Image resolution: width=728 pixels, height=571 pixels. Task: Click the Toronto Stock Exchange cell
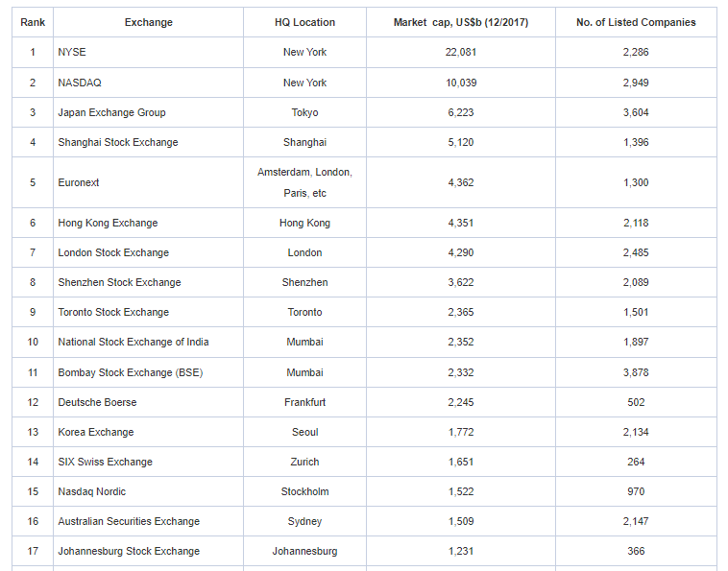(113, 312)
